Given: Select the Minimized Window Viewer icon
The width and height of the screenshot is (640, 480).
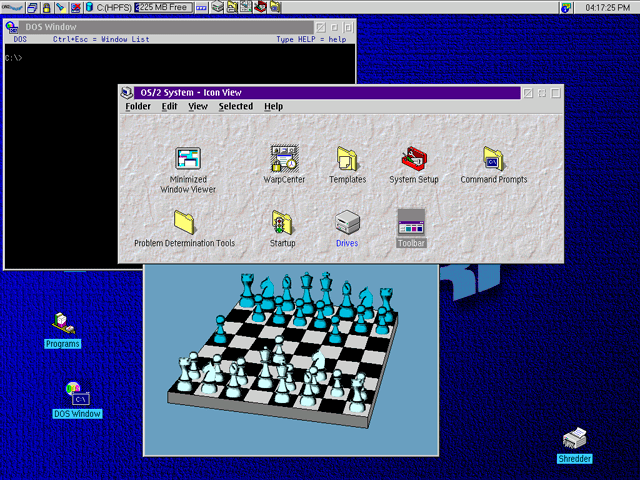Looking at the screenshot, I should tap(188, 158).
